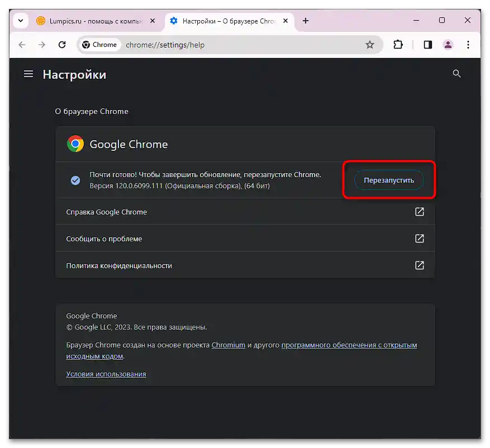Open Chrome's three-dot menu
This screenshot has width=490, height=448.
[x=468, y=45]
